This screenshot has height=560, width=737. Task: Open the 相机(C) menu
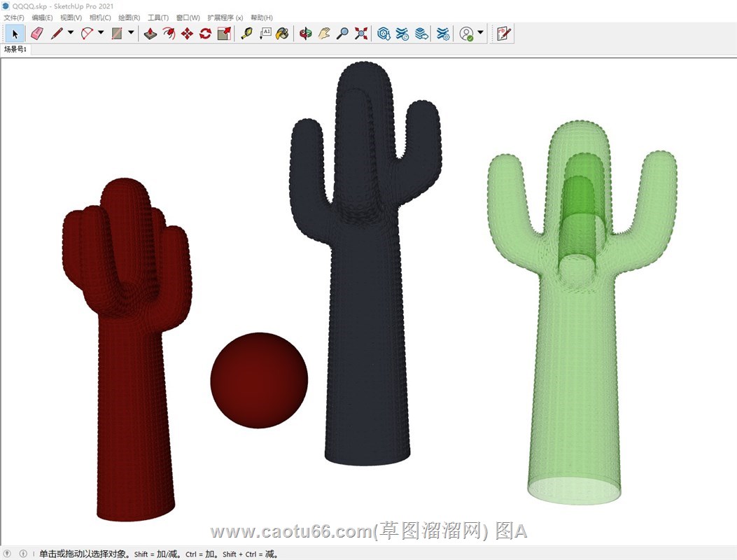[x=100, y=17]
